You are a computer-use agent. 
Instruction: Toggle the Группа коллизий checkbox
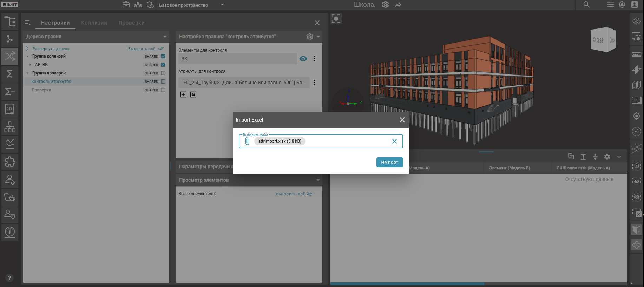point(163,56)
